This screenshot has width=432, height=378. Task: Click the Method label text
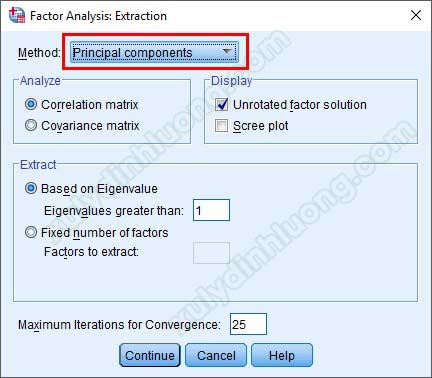click(39, 53)
